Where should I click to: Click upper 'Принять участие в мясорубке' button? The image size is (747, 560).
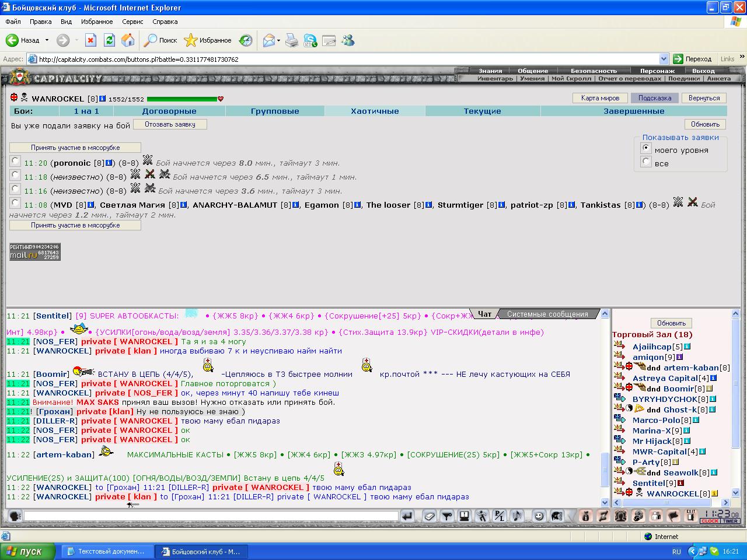[75, 148]
